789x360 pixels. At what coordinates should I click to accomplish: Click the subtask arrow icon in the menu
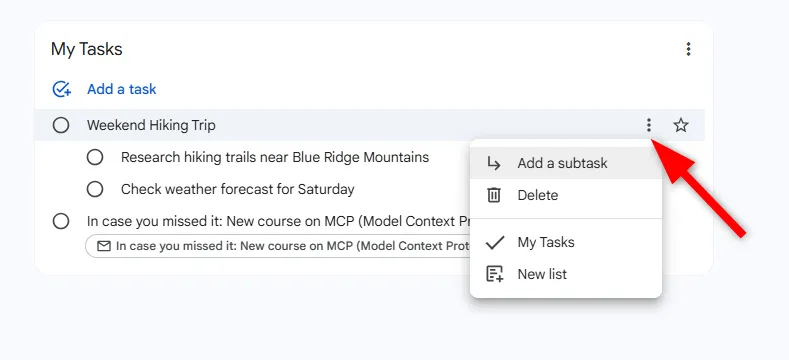[x=494, y=163]
